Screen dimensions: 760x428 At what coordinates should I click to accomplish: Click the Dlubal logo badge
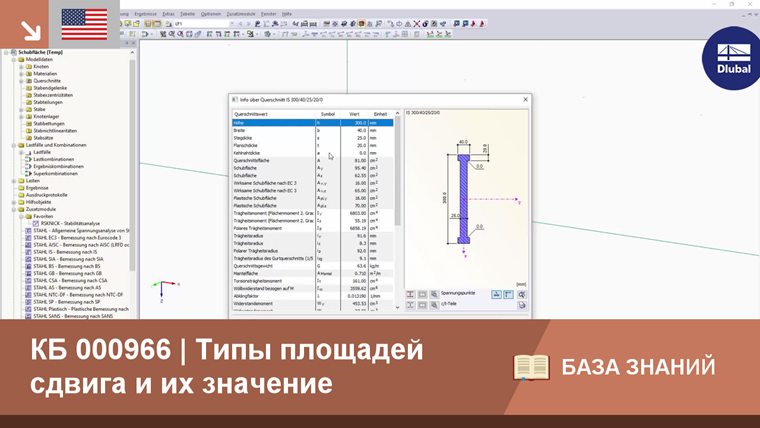[732, 58]
